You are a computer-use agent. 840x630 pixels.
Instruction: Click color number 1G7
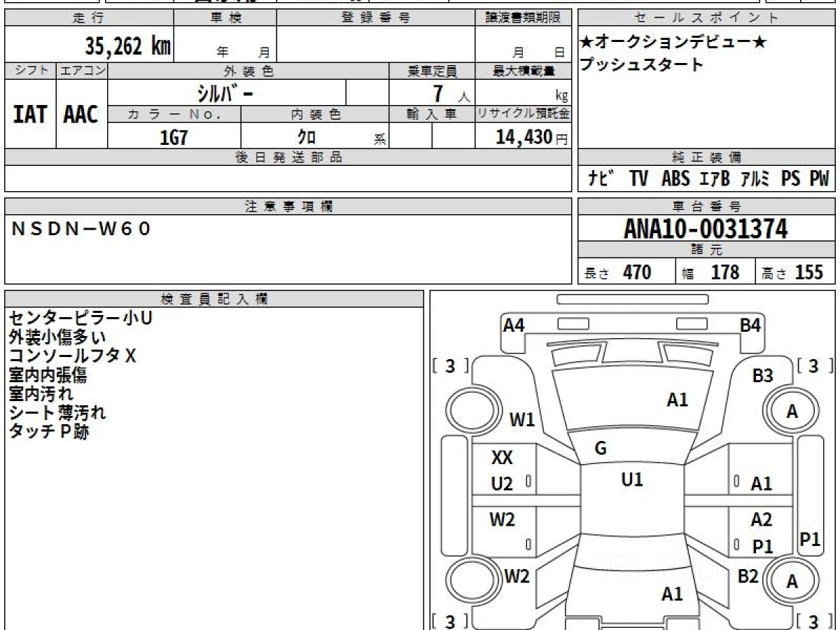point(174,137)
